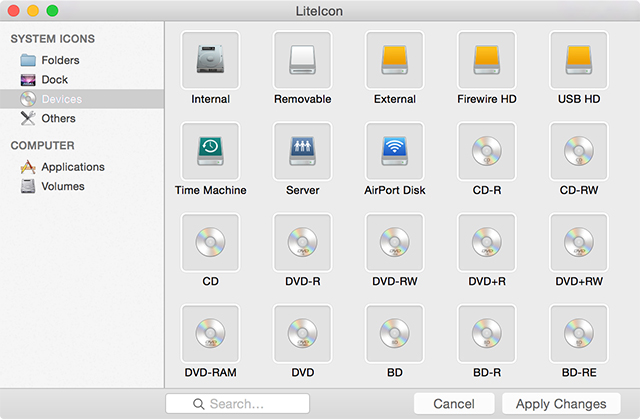Image resolution: width=640 pixels, height=419 pixels.
Task: Close the LiteIcon window
Action: (x=13, y=11)
